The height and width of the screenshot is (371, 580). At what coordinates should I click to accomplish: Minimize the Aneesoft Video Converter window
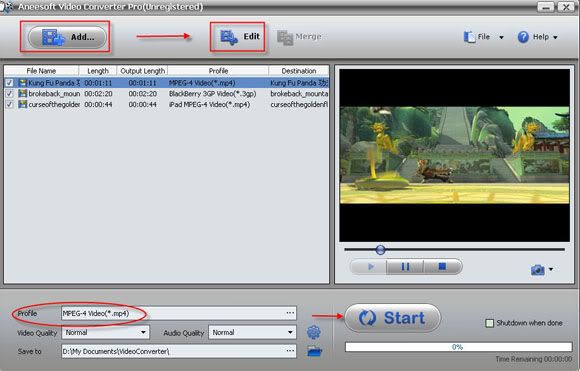point(546,7)
